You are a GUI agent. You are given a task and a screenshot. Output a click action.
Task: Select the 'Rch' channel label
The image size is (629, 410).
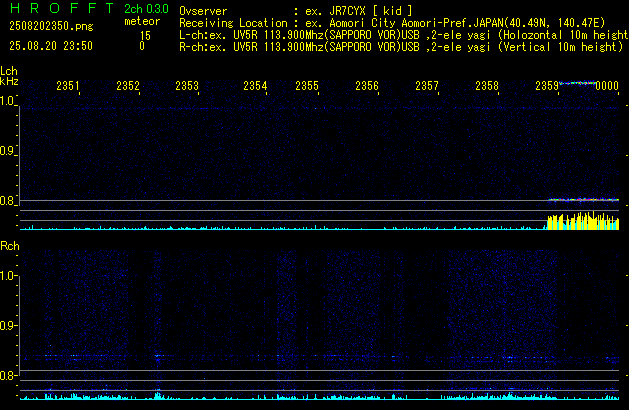coord(10,246)
